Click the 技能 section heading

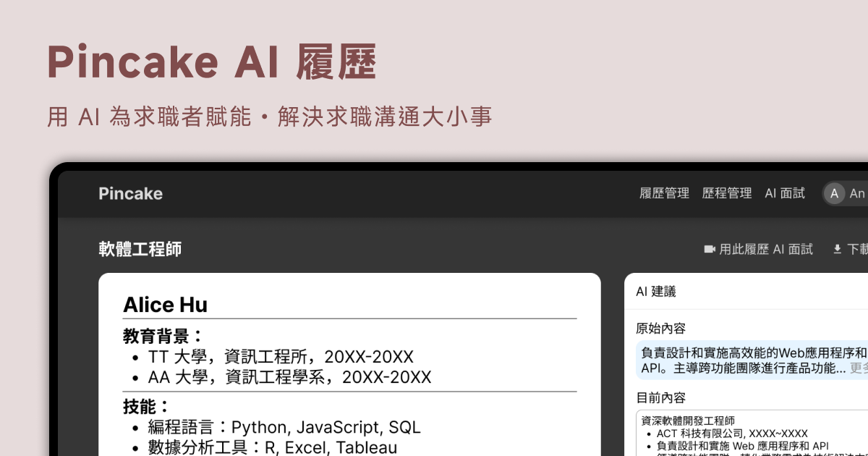pos(147,406)
